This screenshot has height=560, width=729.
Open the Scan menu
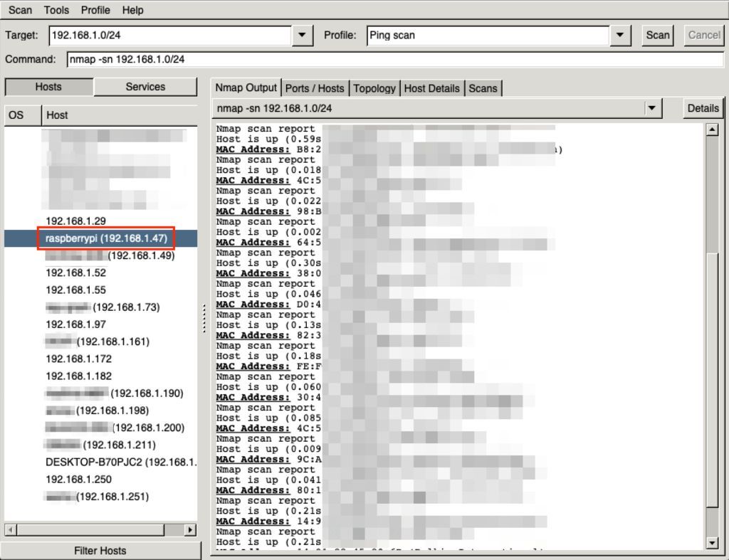pyautogui.click(x=20, y=10)
